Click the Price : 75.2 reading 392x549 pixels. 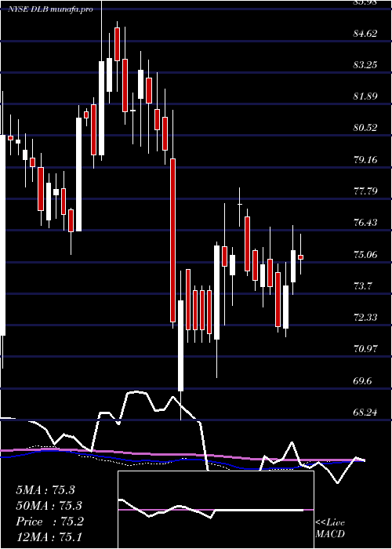click(49, 522)
